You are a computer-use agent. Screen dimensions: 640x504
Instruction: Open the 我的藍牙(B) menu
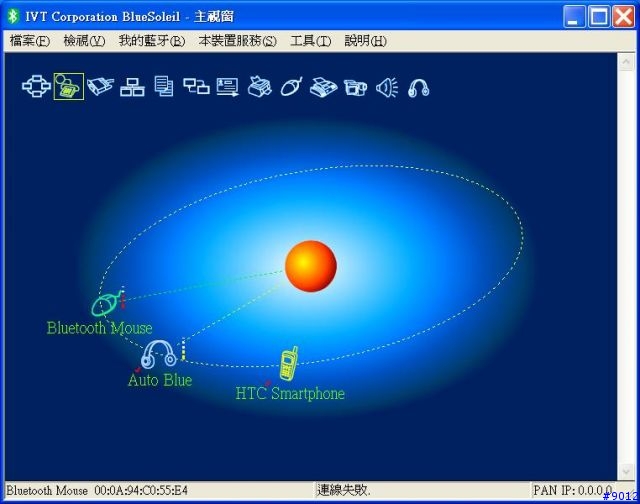[152, 41]
